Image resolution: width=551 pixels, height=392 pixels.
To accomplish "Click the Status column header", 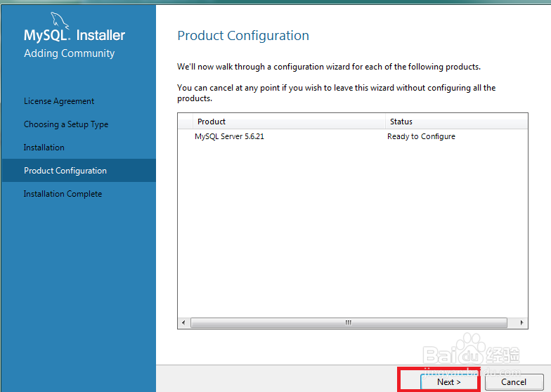I will 457,122.
